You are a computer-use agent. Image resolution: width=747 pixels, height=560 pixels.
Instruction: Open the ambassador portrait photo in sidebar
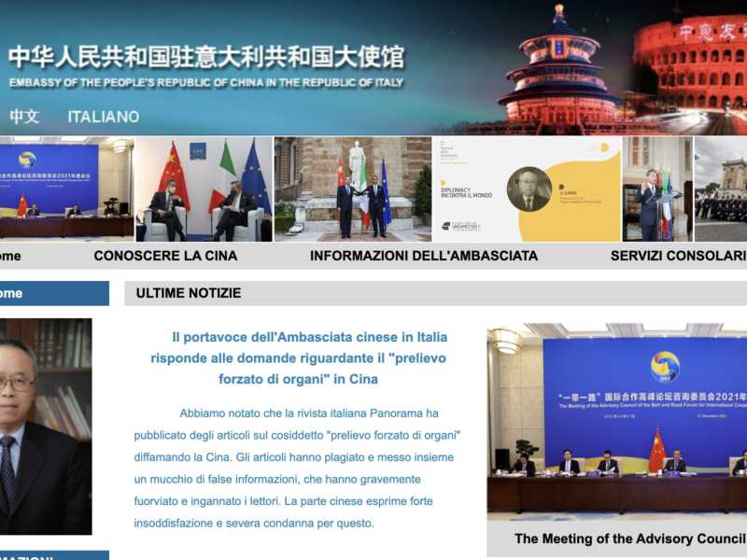46,427
